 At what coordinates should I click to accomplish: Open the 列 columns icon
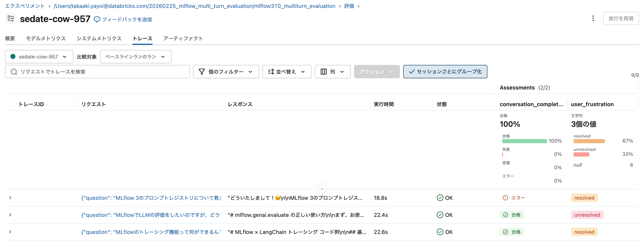(x=323, y=72)
